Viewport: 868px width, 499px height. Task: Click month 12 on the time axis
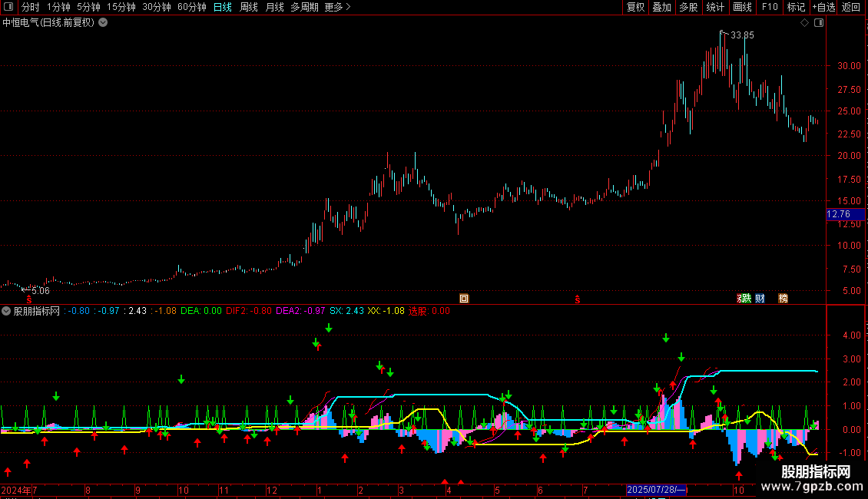(x=272, y=490)
